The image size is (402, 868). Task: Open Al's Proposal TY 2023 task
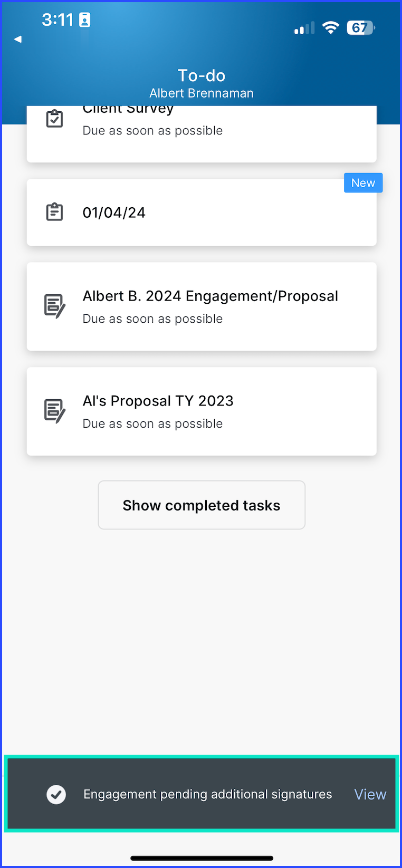pyautogui.click(x=202, y=411)
